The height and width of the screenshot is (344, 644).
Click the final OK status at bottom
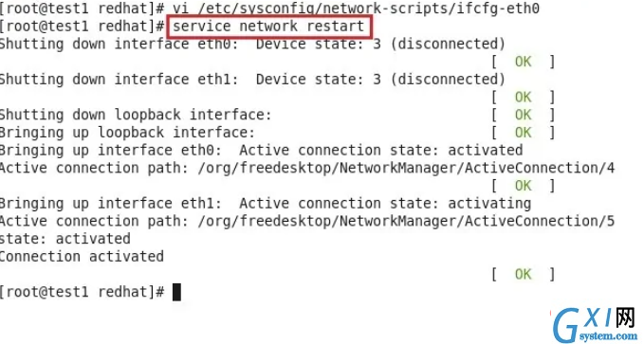point(523,274)
